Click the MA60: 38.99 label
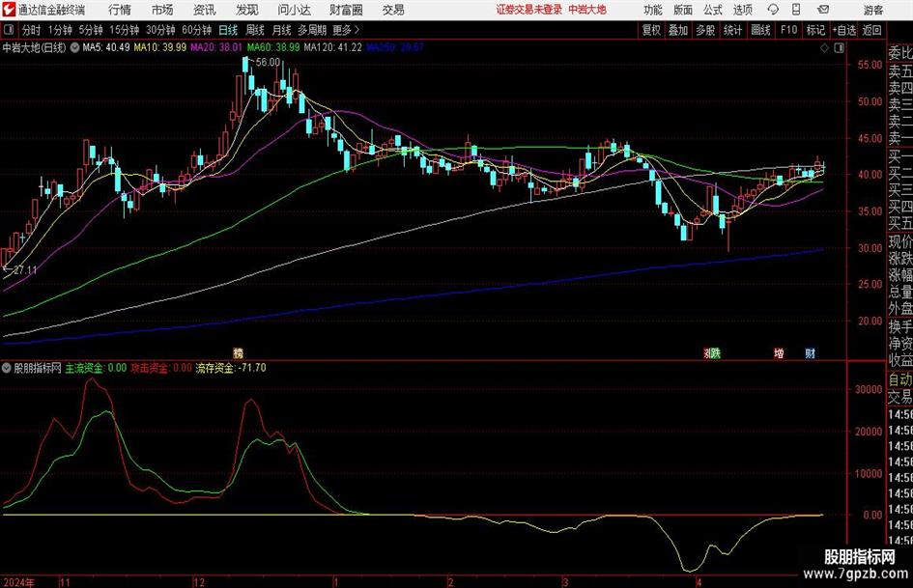Screen dimensions: 913x588 coord(273,47)
